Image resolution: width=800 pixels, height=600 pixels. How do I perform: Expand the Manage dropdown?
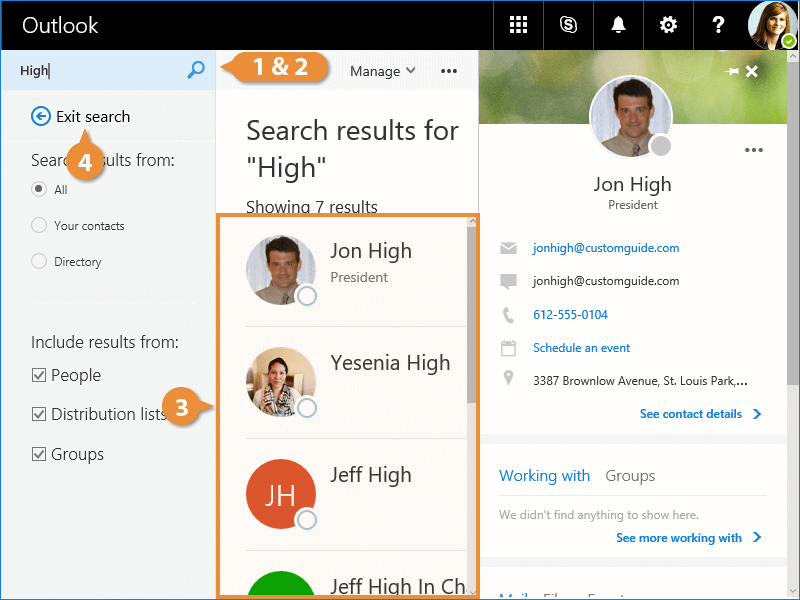point(382,71)
